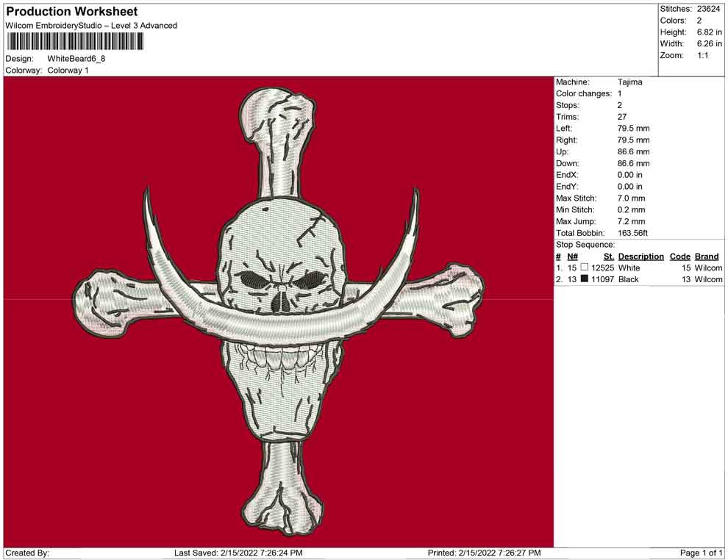Click the Printed timestamp
Viewport: 728px width, 560px height.
[485, 553]
